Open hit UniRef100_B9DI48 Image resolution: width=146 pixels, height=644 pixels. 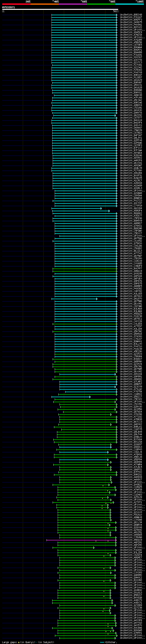tap(131, 15)
